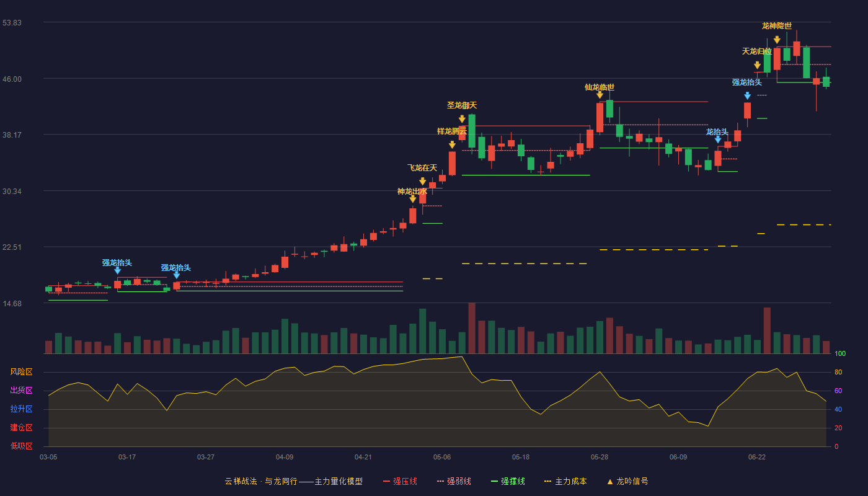Image resolution: width=868 pixels, height=496 pixels.
Task: Click the blue 40 indicator axis value
Action: point(838,409)
